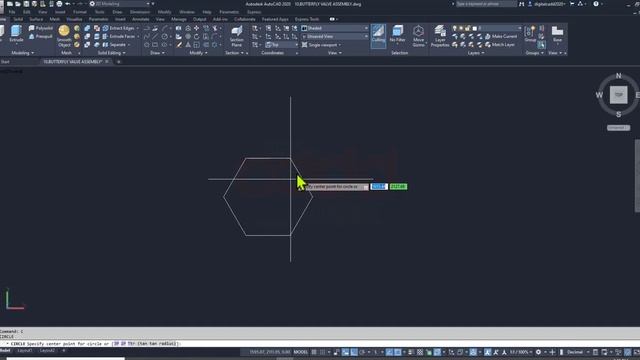640x360 pixels.
Task: Switch to the Layout2 tab
Action: [47, 351]
